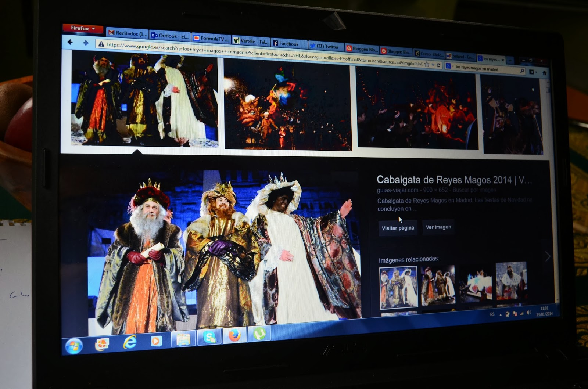Bookmark this page with the star icon
Viewport: 588px width, 389px height.
tap(427, 64)
